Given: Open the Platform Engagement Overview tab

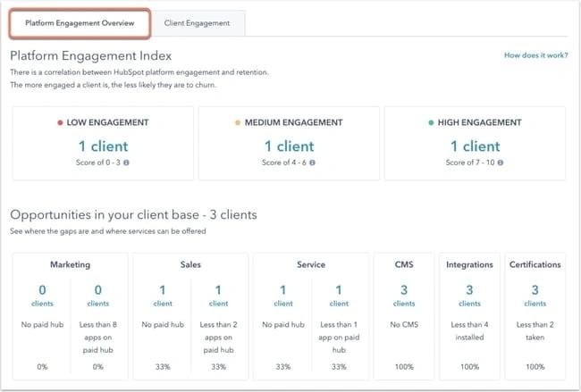Looking at the screenshot, I should [x=80, y=23].
